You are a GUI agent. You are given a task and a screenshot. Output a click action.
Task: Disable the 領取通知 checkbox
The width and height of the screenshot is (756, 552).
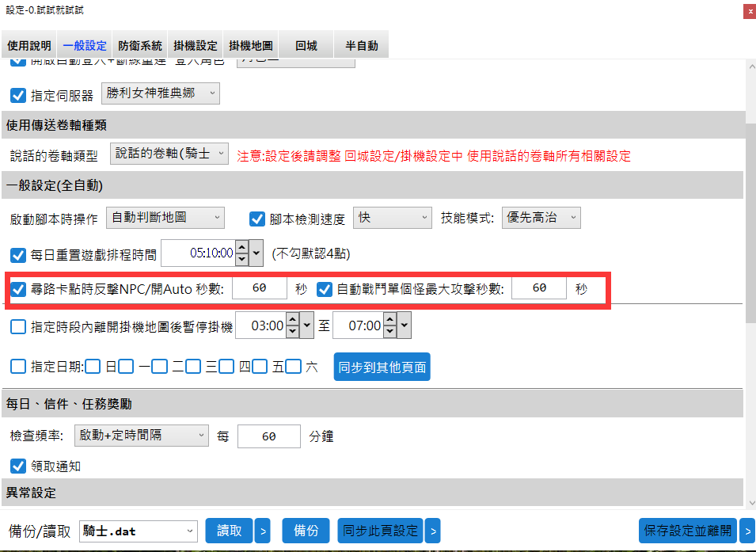pos(17,466)
